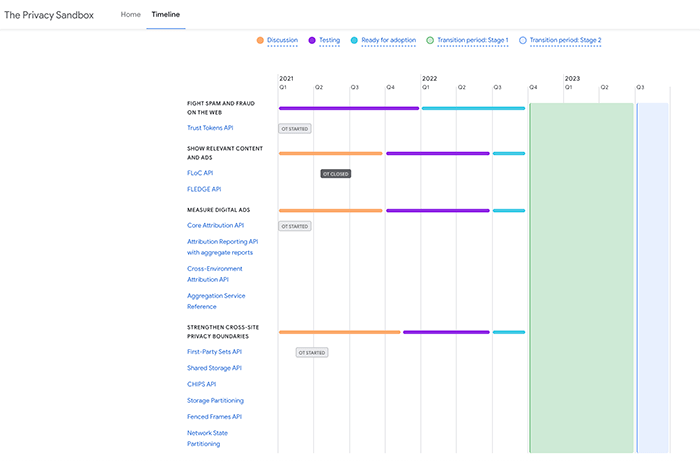Click cyan adoption bar in Fight Spam row
The width and height of the screenshot is (700, 461).
coord(473,108)
